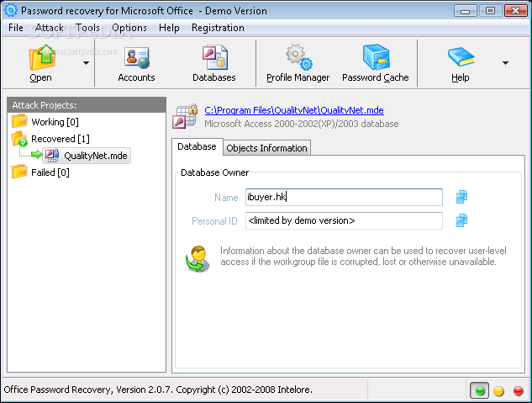This screenshot has width=532, height=403.
Task: Open the Password Cache
Action: coord(375,63)
